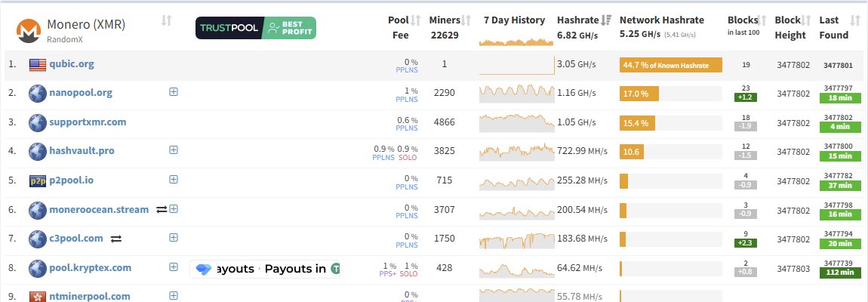Expand hashvault.pro row details
This screenshot has width=868, height=302.
[x=174, y=149]
